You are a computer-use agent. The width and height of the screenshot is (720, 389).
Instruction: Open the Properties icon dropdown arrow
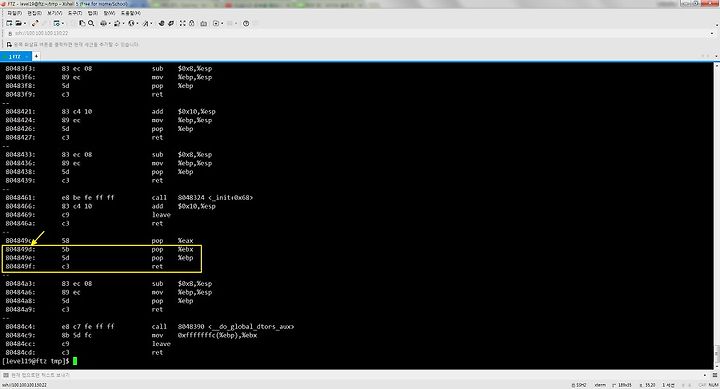pyautogui.click(x=63, y=23)
